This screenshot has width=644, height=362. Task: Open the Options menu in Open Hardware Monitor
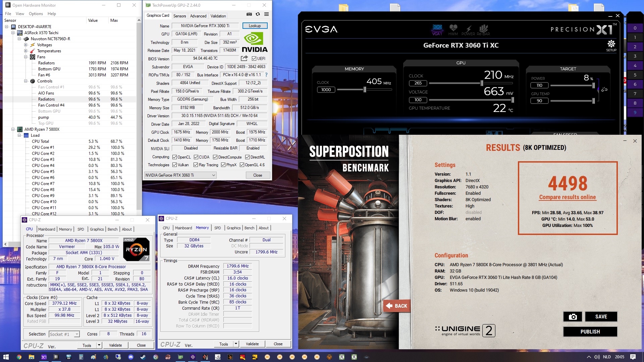(36, 14)
